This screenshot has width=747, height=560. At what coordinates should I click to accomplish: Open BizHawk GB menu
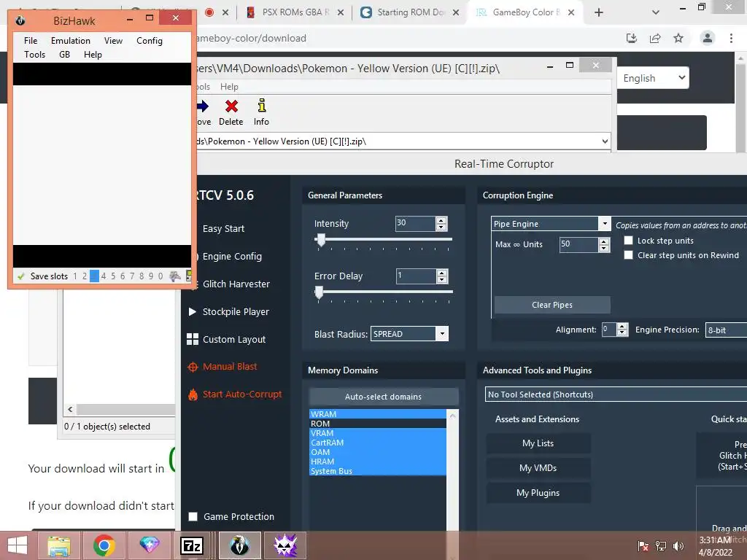pos(64,55)
